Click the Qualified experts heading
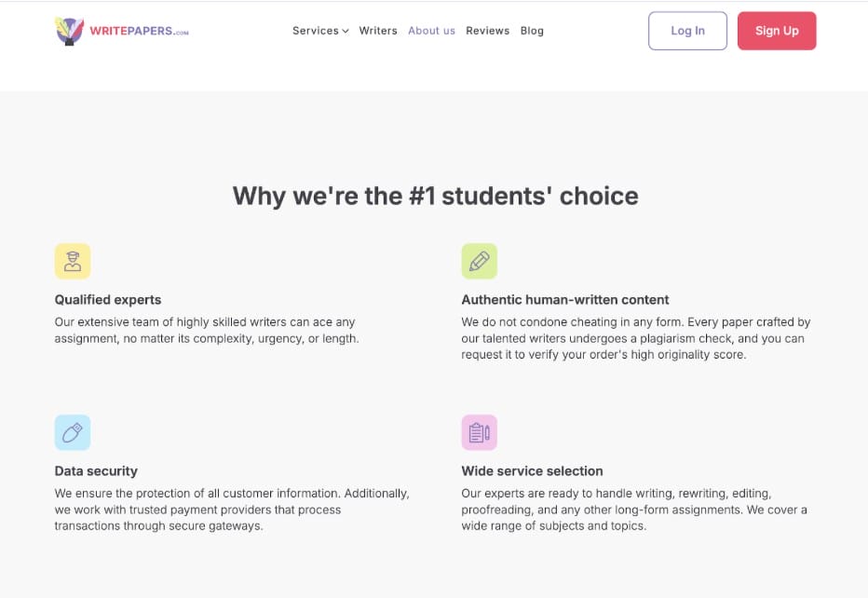868x598 pixels. point(108,300)
